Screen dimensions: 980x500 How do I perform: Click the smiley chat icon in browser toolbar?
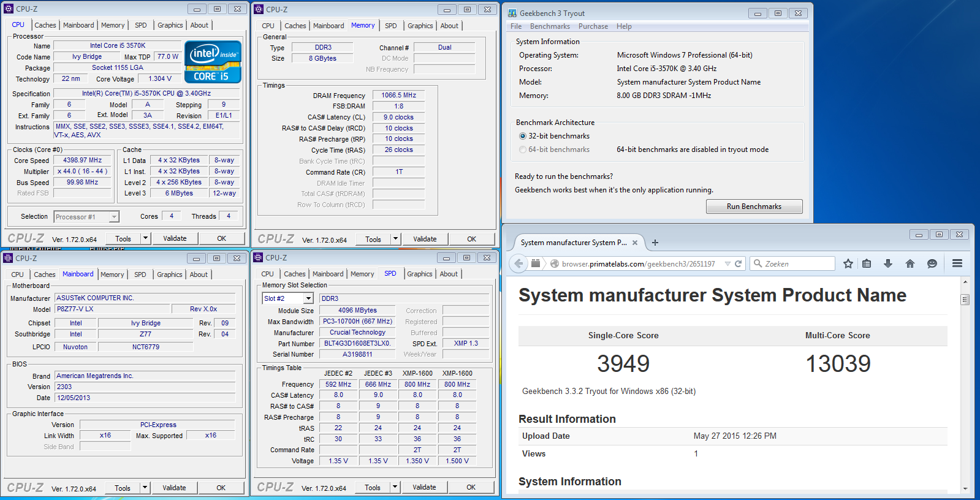[932, 263]
